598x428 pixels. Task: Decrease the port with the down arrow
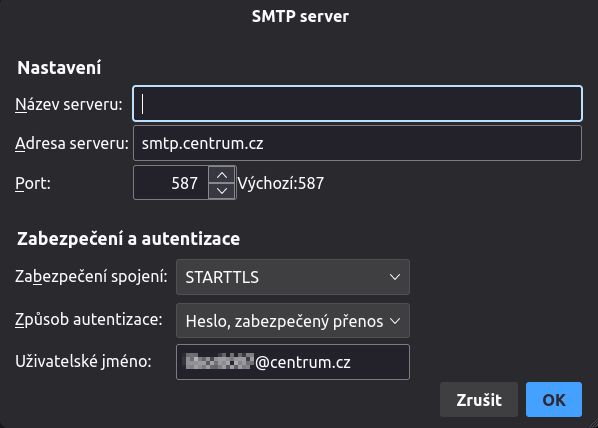222,190
